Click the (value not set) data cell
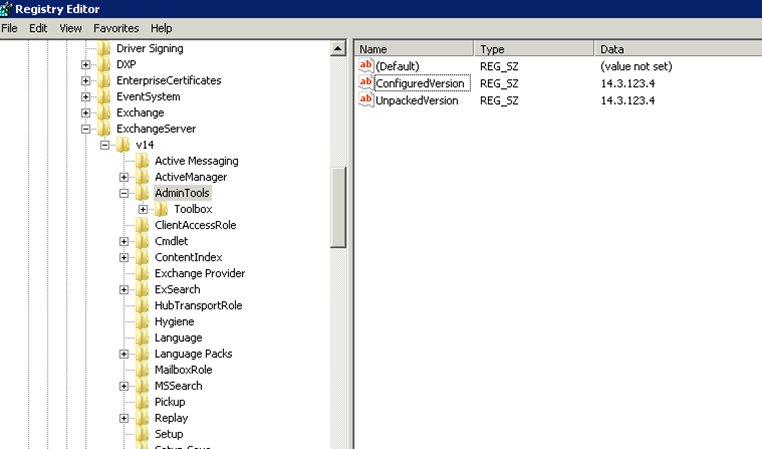 pyautogui.click(x=636, y=66)
